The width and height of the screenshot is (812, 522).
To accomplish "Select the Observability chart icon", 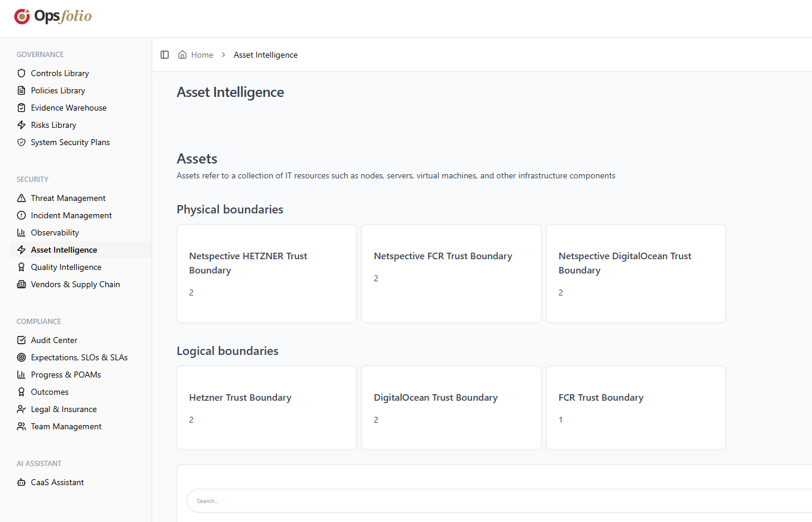I will pos(21,232).
